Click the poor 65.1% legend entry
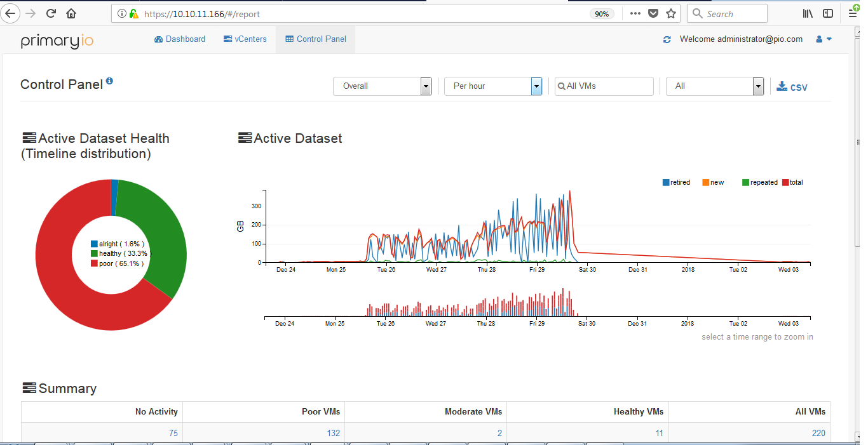Image resolution: width=868 pixels, height=445 pixels. click(x=117, y=263)
